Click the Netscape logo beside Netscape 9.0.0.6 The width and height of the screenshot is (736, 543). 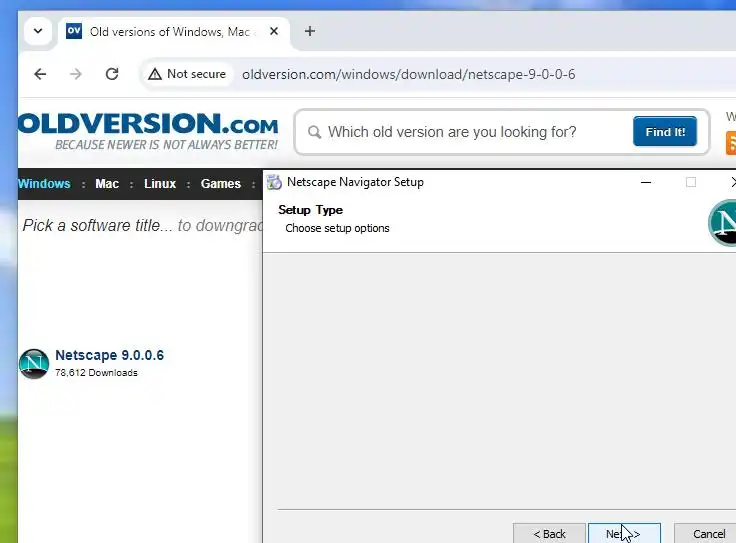click(34, 364)
